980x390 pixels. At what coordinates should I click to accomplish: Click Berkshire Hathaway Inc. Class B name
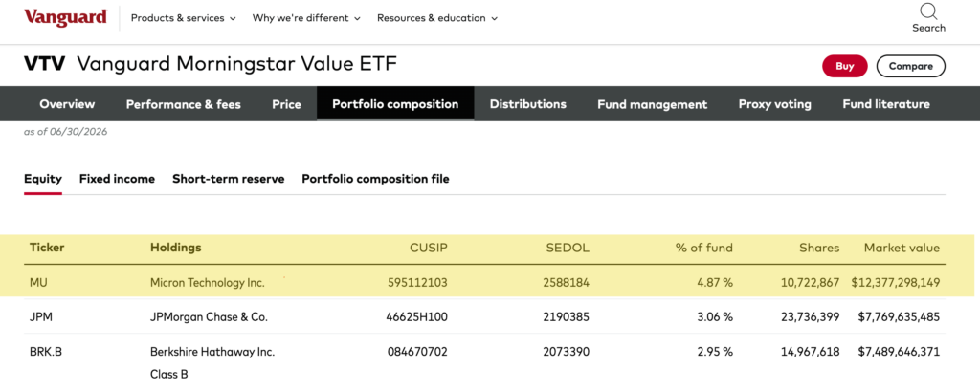(x=212, y=363)
